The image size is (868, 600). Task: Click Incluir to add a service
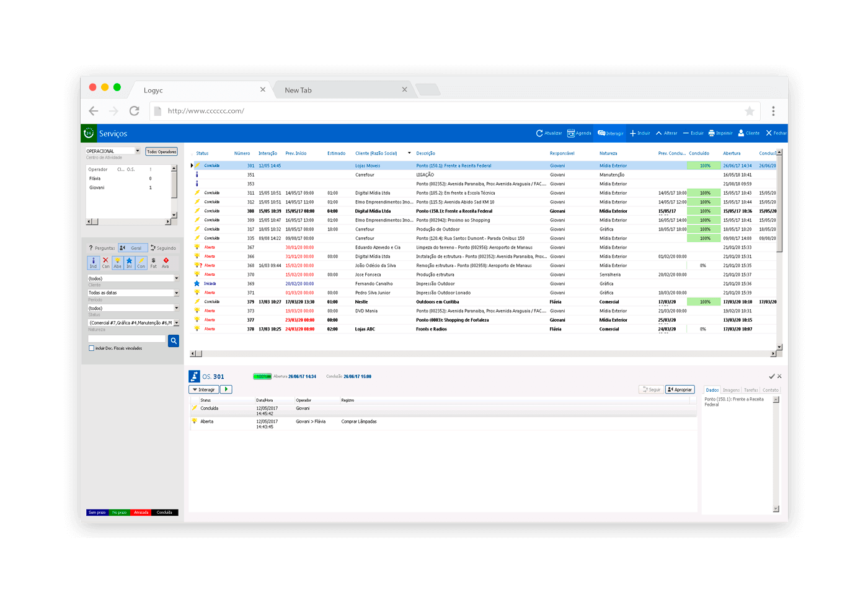(x=640, y=133)
